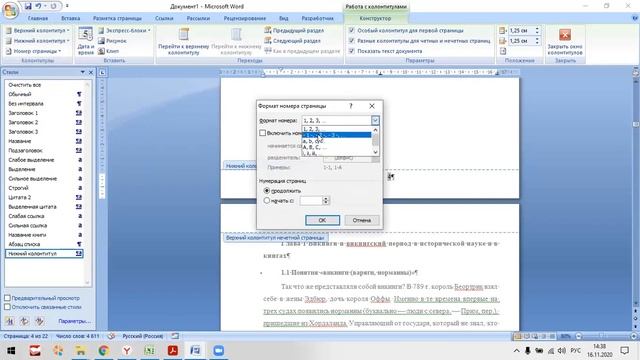Open Style Inspector icon in Styles pane
640x360 pixels.
[24, 321]
